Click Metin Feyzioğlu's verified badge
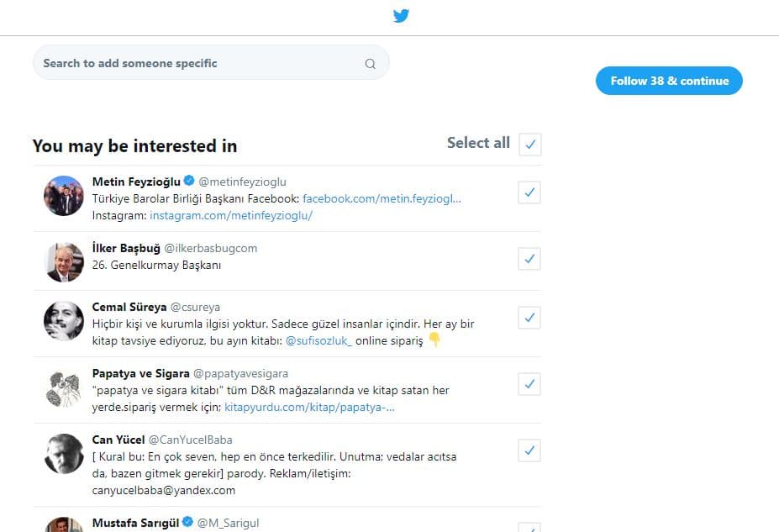 point(189,181)
